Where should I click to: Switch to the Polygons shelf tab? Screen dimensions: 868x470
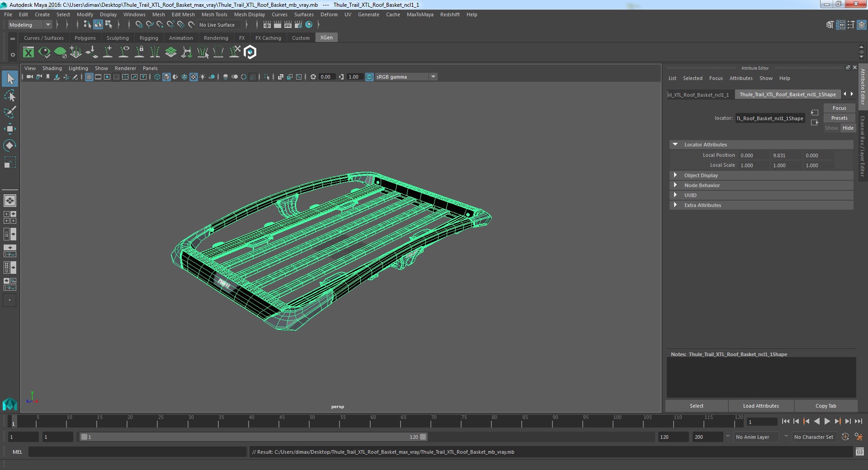pos(85,38)
